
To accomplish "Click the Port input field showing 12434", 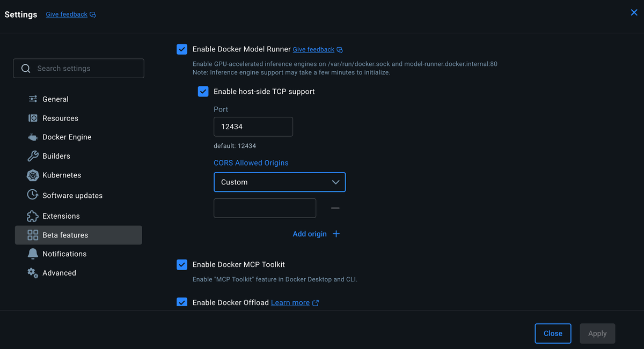I will pyautogui.click(x=253, y=127).
